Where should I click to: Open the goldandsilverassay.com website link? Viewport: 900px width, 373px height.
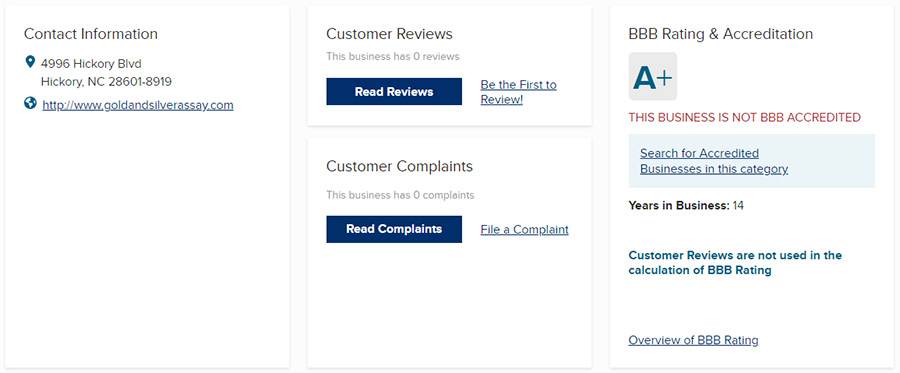tap(138, 106)
